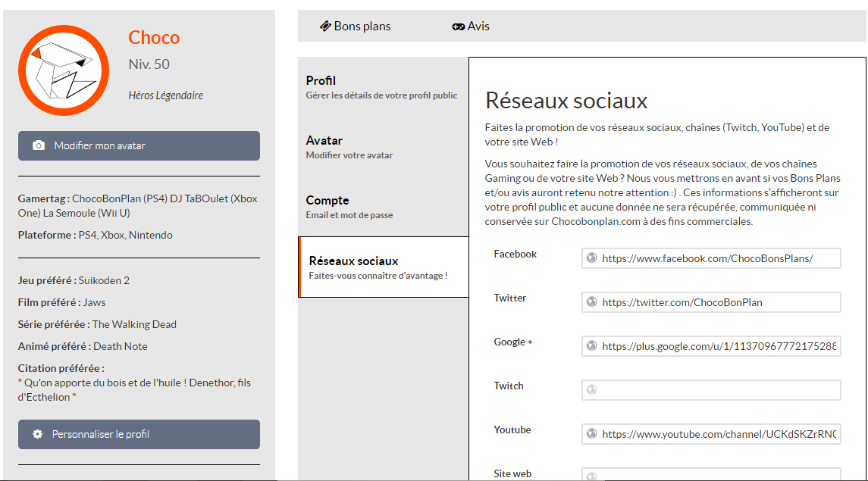
Task: Select the Réseaux sociaux section
Action: [x=383, y=267]
